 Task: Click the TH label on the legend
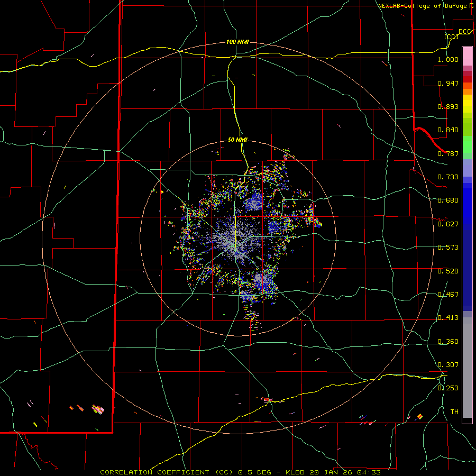(x=454, y=411)
